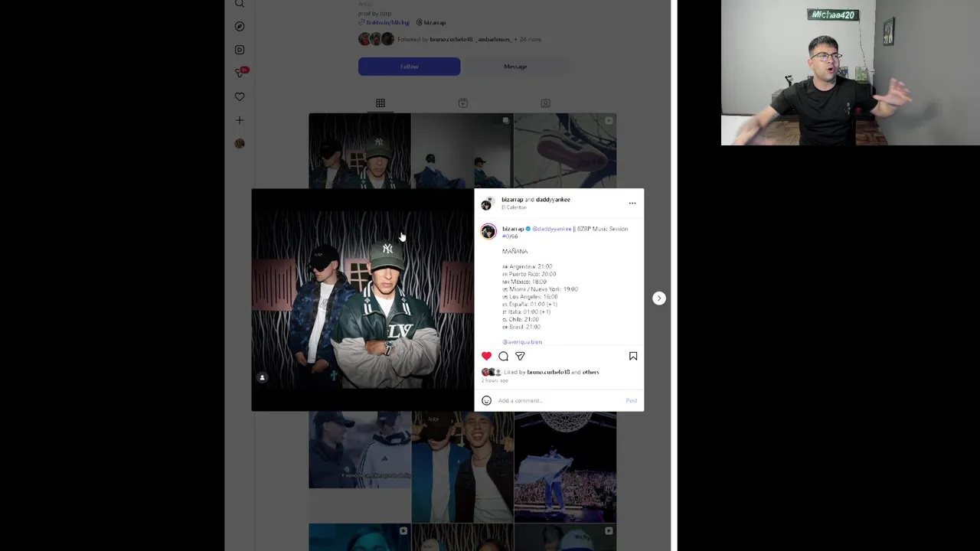The width and height of the screenshot is (980, 551).
Task: Unlike the post with the red heart
Action: [x=486, y=356]
